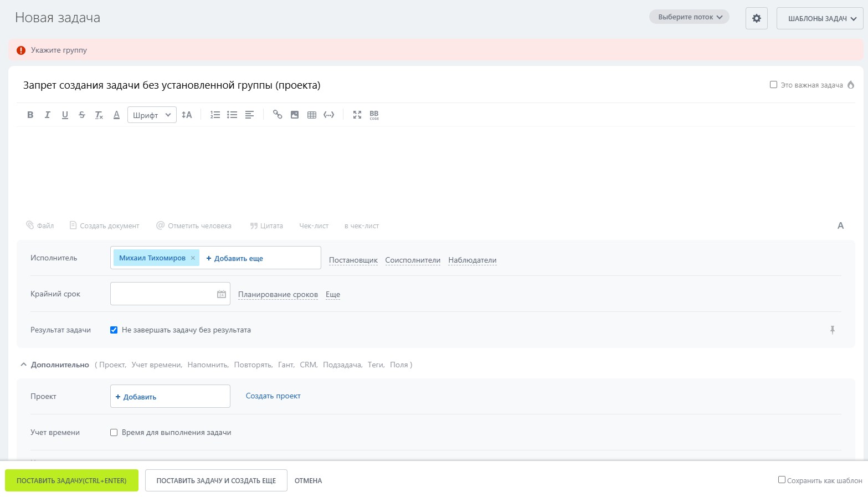Open the Наблюдатели tab link
This screenshot has width=868, height=497.
pyautogui.click(x=472, y=260)
